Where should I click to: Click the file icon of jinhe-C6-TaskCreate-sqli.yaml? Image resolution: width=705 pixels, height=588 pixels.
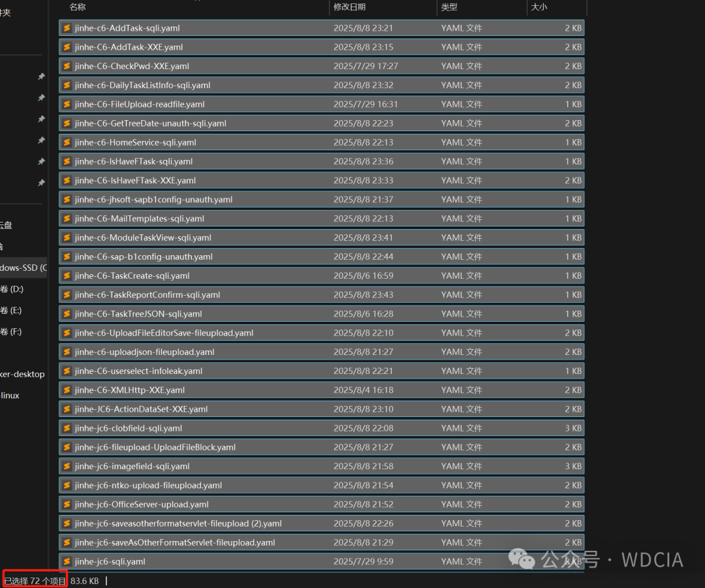tap(67, 275)
